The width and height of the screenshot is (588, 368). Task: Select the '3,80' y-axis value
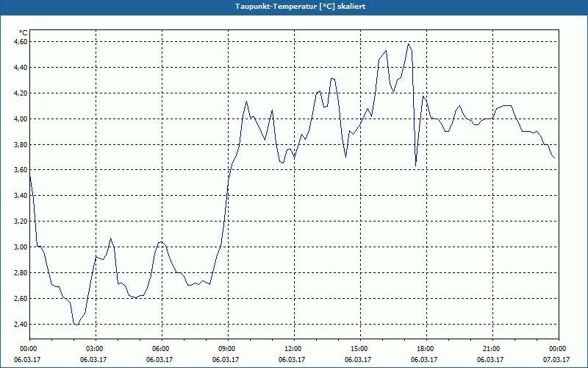pos(21,144)
